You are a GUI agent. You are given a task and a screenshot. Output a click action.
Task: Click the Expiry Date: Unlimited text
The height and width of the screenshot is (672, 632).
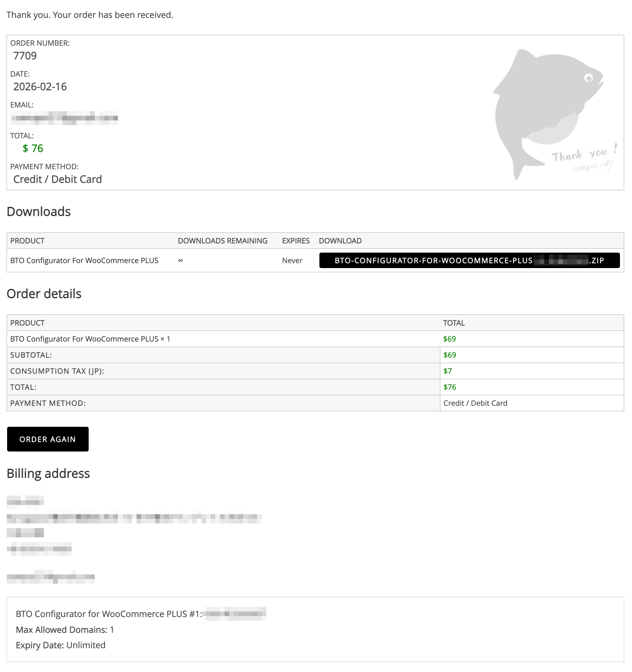tap(61, 645)
